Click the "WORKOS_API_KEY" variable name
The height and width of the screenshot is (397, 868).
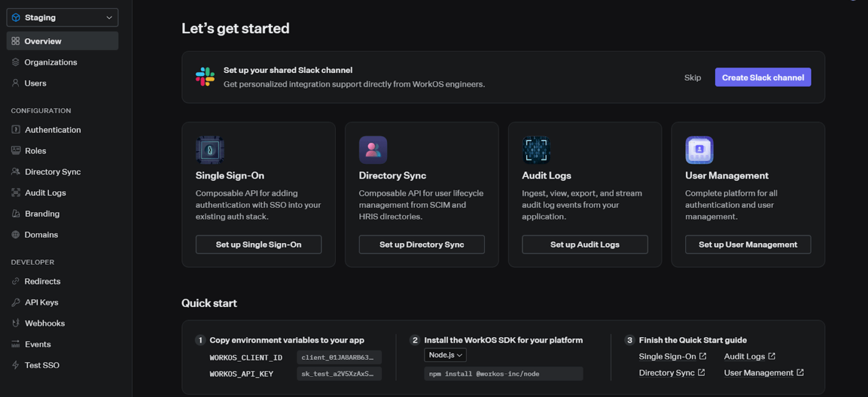[241, 374]
